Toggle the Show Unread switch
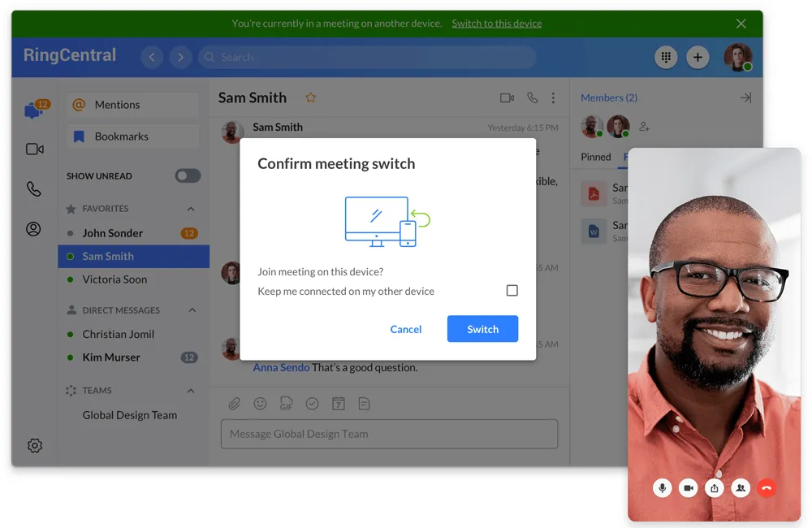The image size is (812, 528). 188,175
